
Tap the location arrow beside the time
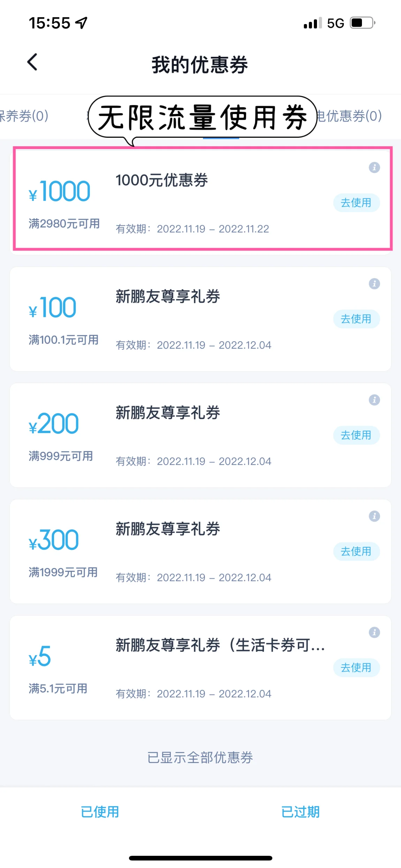82,23
